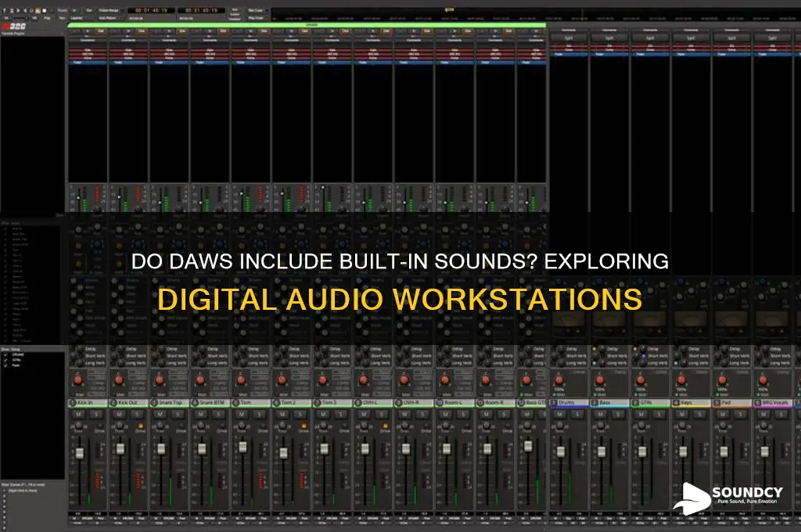Viewport: 801px width, 532px height.
Task: Click the primary timecode clock display
Action: (151, 10)
